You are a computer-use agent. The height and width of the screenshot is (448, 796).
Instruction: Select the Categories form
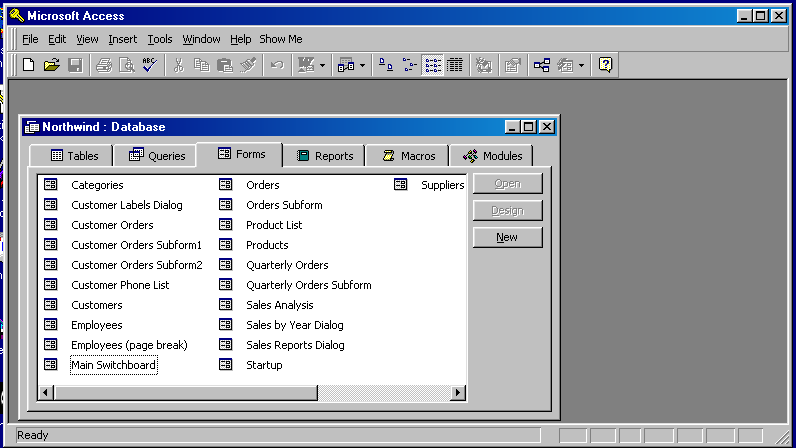coord(97,185)
